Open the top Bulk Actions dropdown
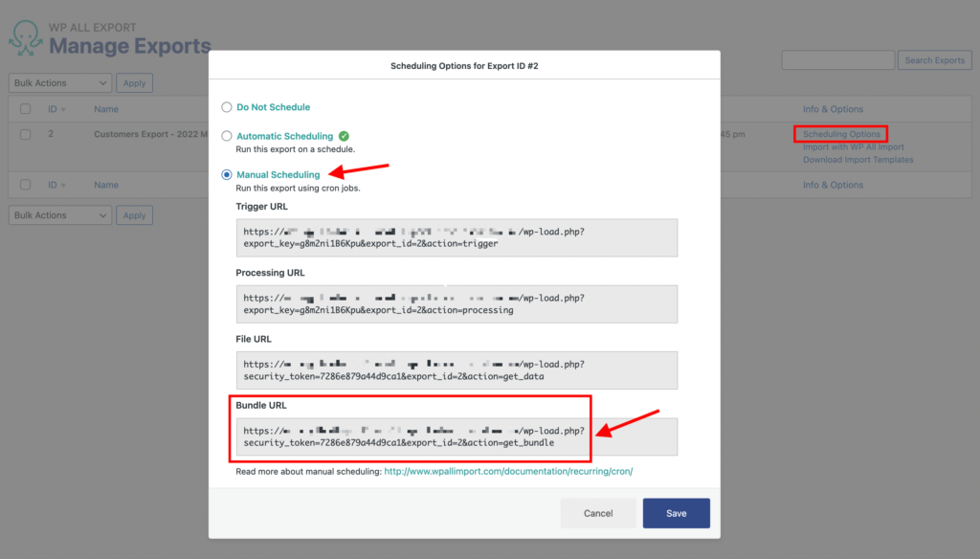 click(59, 82)
